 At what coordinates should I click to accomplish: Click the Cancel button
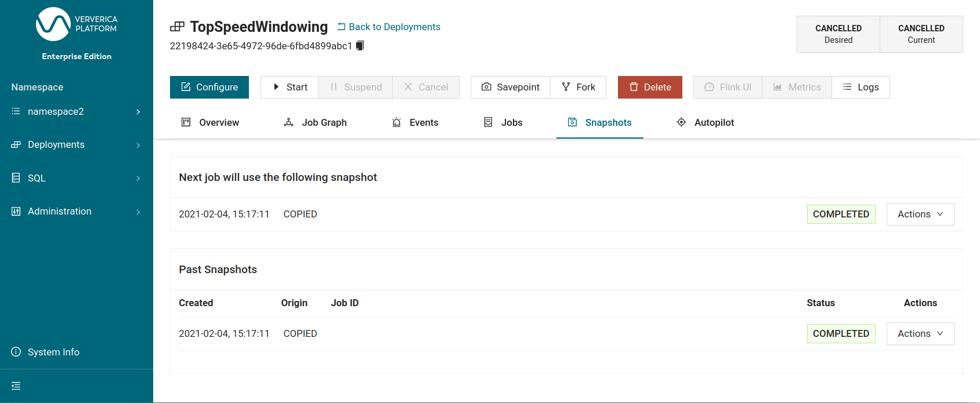tap(426, 87)
